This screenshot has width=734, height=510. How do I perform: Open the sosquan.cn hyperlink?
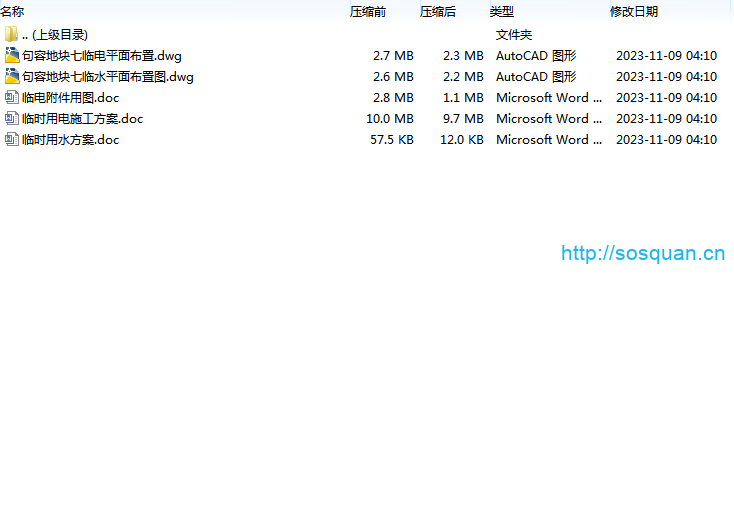click(642, 254)
